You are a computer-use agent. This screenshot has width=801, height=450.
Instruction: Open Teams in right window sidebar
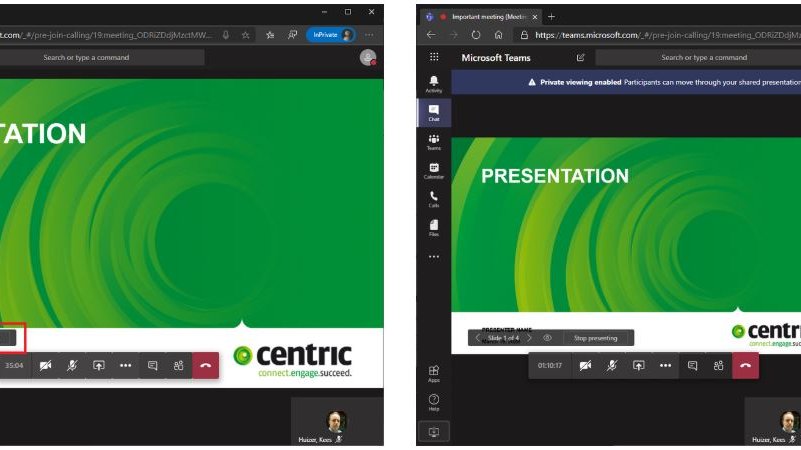[434, 141]
